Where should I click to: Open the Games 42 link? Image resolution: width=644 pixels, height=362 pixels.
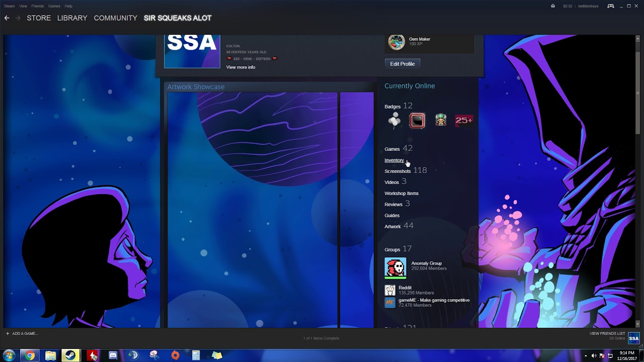click(x=398, y=149)
